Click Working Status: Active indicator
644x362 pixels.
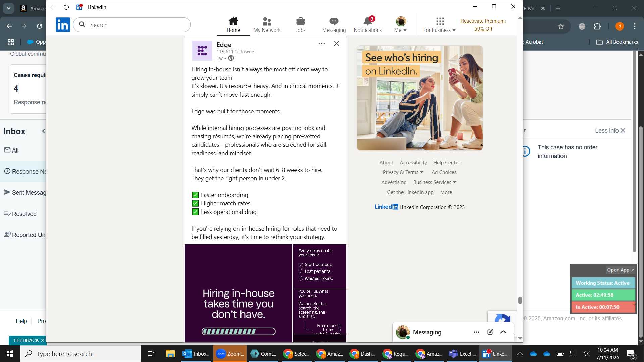603,283
